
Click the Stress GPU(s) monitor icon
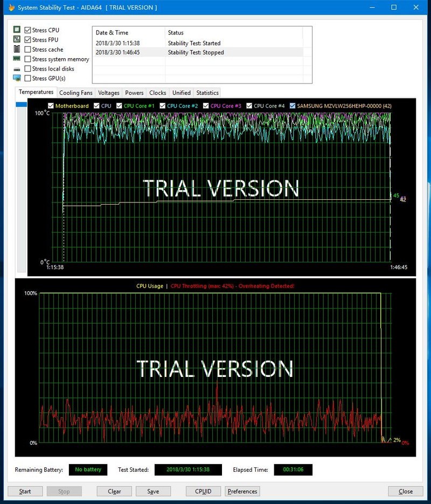pyautogui.click(x=16, y=78)
